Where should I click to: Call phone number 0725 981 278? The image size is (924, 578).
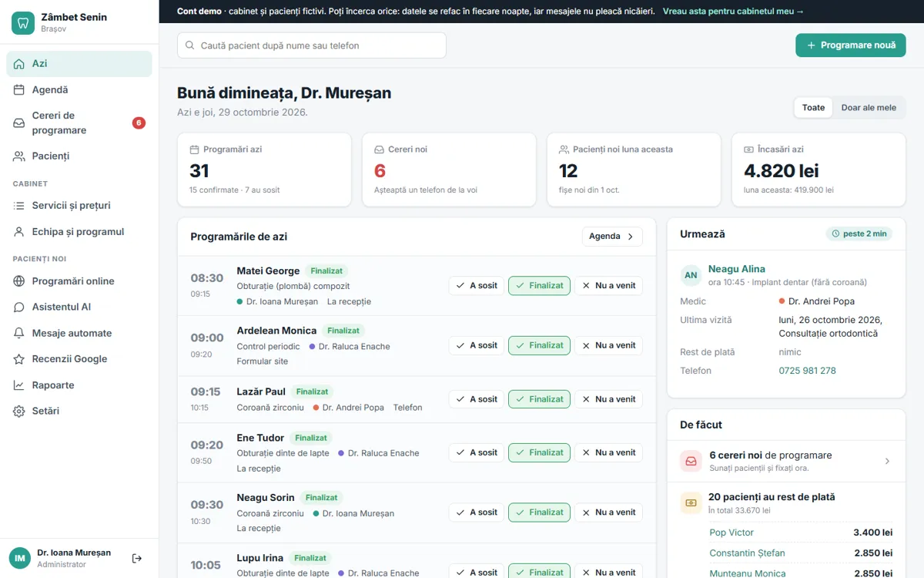pos(807,371)
